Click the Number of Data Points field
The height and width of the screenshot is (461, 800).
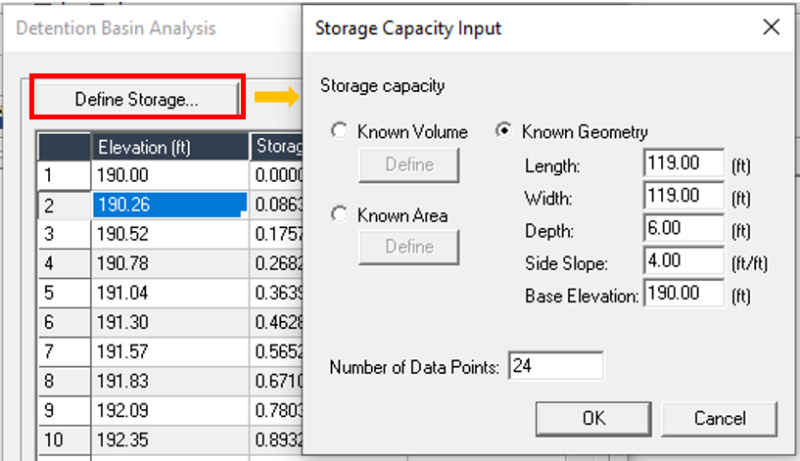[x=555, y=367]
